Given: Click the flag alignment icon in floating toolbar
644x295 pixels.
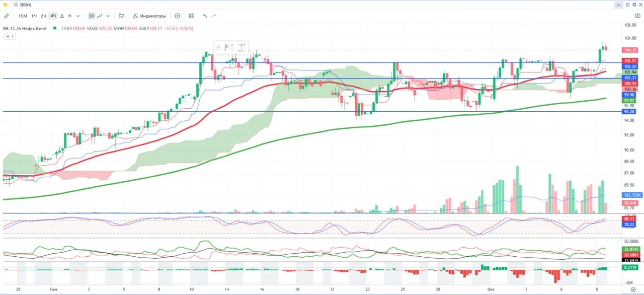Looking at the screenshot, I should (x=227, y=48).
